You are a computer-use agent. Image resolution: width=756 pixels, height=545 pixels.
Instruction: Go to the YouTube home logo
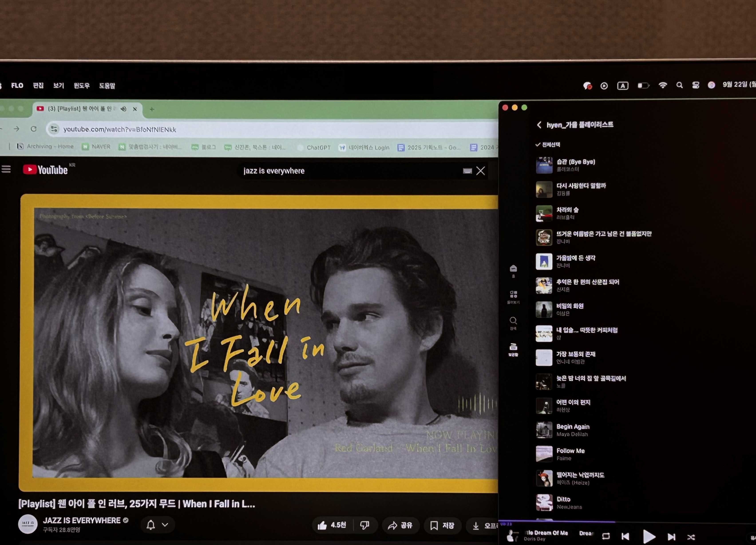pos(45,170)
